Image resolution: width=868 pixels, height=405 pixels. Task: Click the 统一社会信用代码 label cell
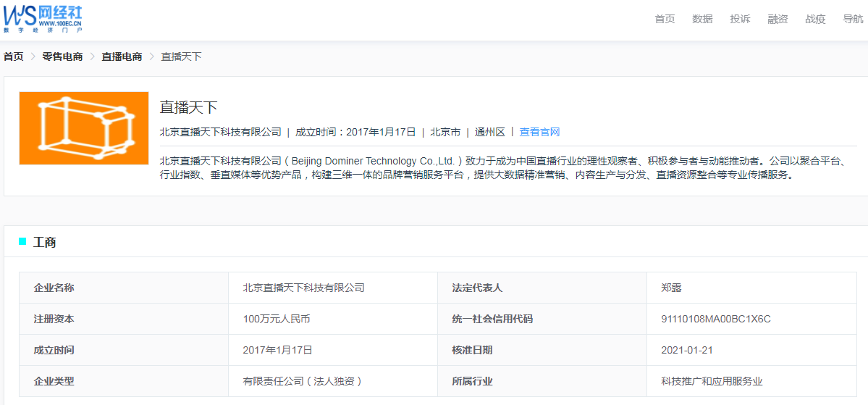coord(542,319)
